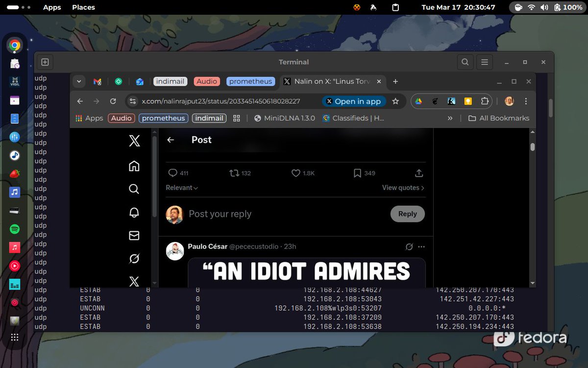
Task: Switch to the prometheus tab group
Action: click(250, 81)
